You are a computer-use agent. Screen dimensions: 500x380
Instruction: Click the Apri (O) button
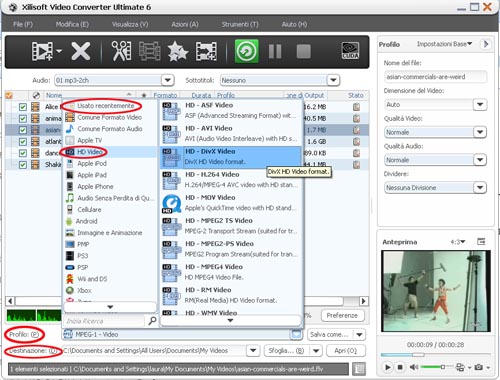click(345, 351)
